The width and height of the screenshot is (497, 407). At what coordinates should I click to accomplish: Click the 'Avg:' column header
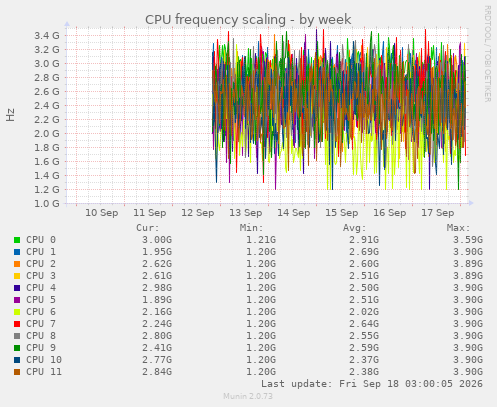pyautogui.click(x=355, y=228)
